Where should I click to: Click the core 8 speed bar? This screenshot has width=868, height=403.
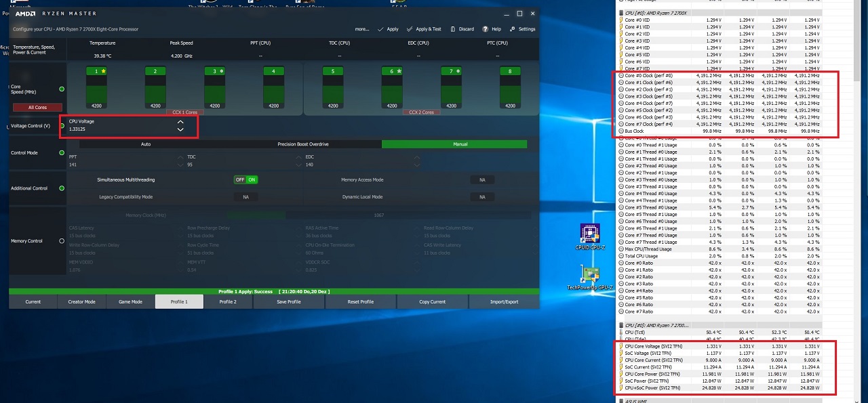[510, 88]
